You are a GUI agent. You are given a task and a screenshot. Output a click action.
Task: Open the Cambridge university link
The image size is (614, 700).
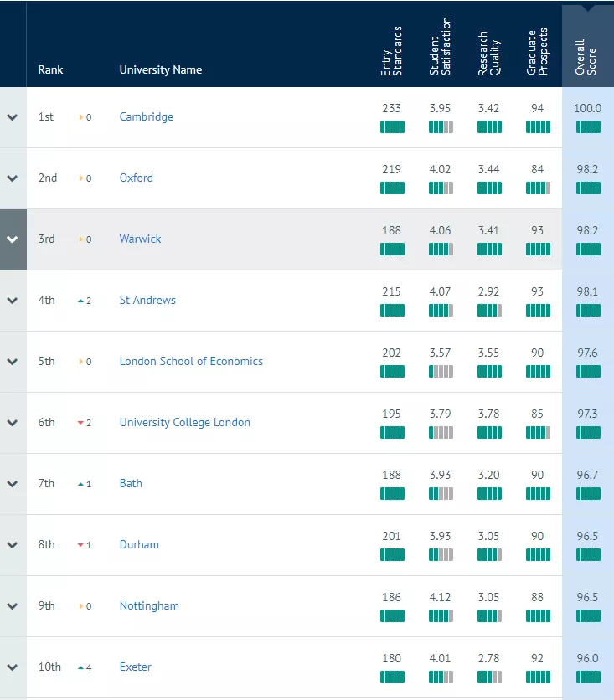pos(147,117)
